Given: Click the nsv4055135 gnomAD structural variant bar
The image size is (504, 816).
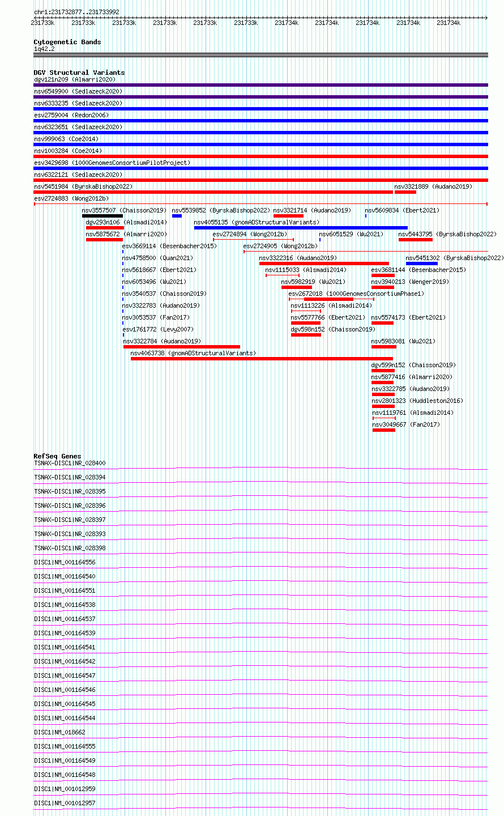Looking at the screenshot, I should click(x=301, y=227).
